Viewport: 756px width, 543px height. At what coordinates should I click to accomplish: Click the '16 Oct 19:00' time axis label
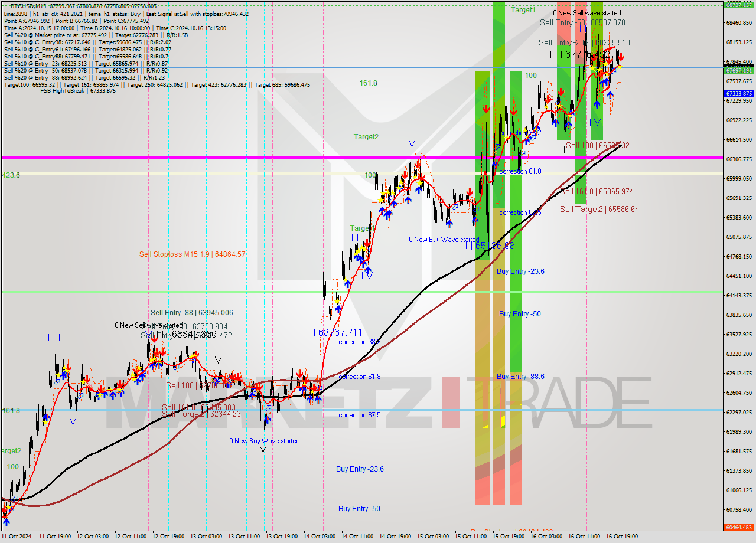pyautogui.click(x=623, y=537)
